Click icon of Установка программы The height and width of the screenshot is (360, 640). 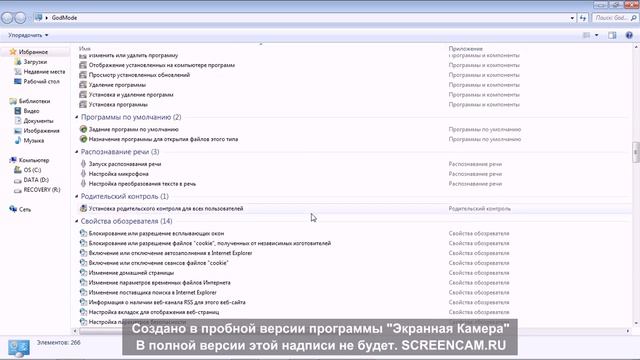coord(83,104)
